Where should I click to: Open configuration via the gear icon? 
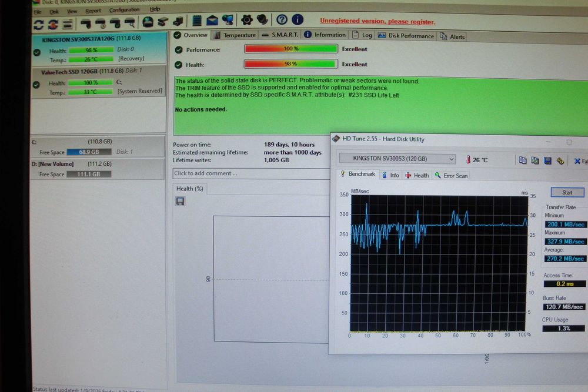coord(247,19)
